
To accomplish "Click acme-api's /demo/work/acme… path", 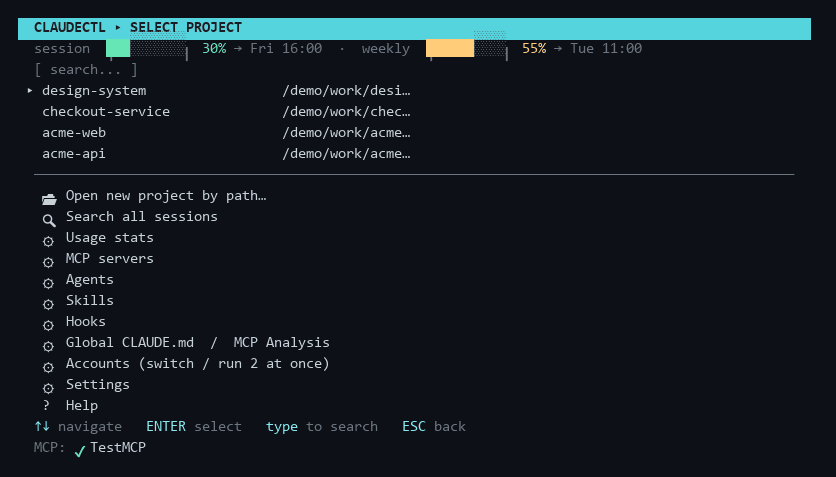I will pyautogui.click(x=347, y=153).
